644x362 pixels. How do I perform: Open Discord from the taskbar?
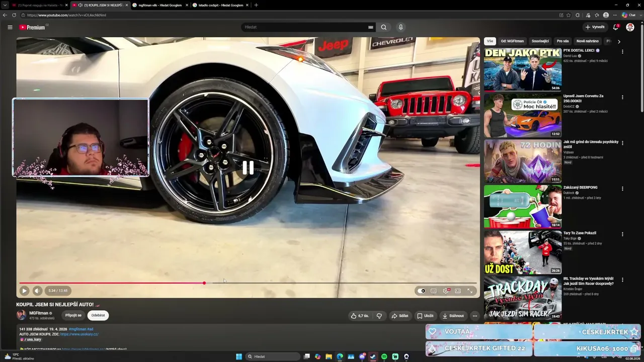coord(362,356)
